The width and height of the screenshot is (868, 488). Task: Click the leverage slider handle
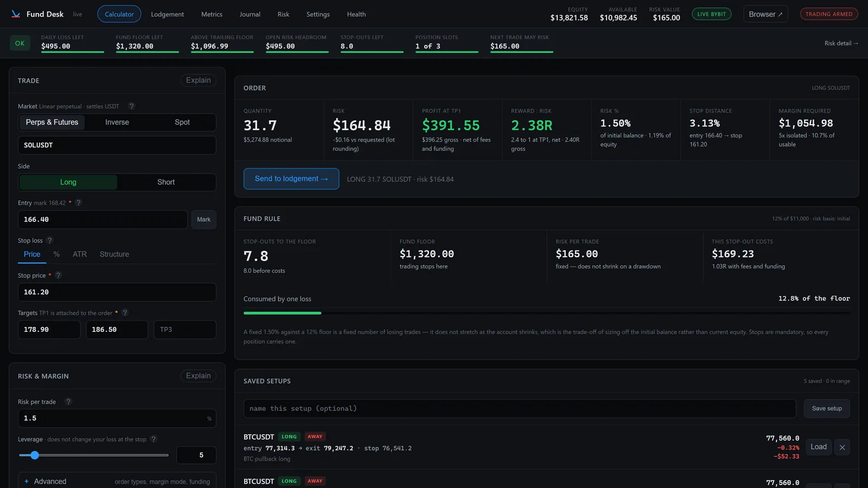35,455
